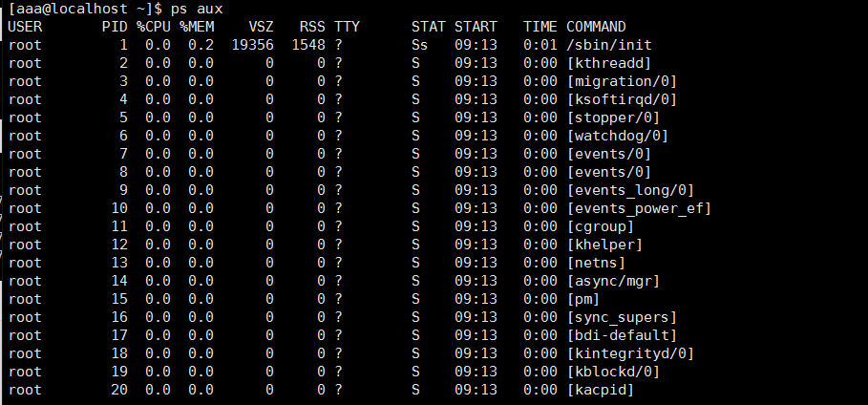
Task: Click the %CPU column header
Action: pos(154,27)
